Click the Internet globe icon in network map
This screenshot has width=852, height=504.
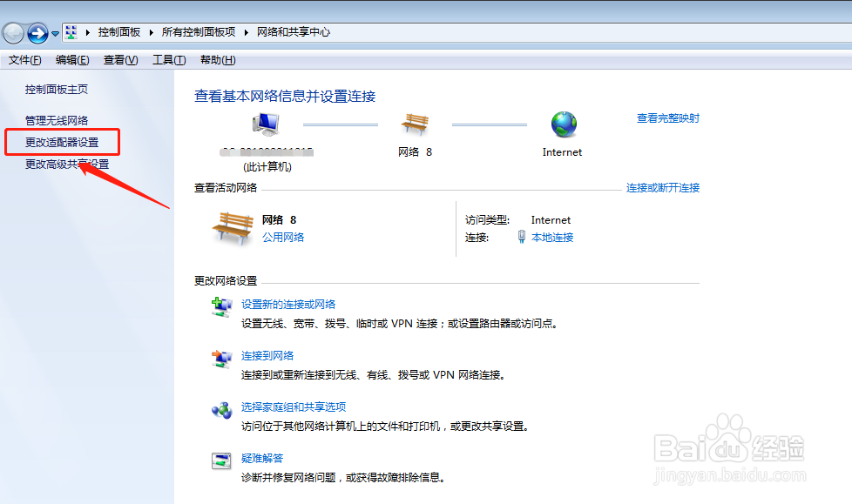pyautogui.click(x=563, y=124)
